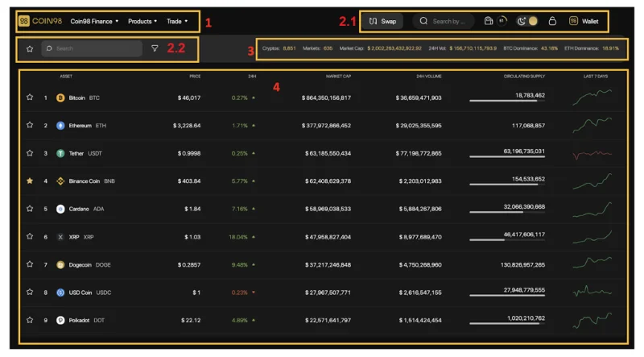Click the circular gas gauge indicator

coord(502,21)
